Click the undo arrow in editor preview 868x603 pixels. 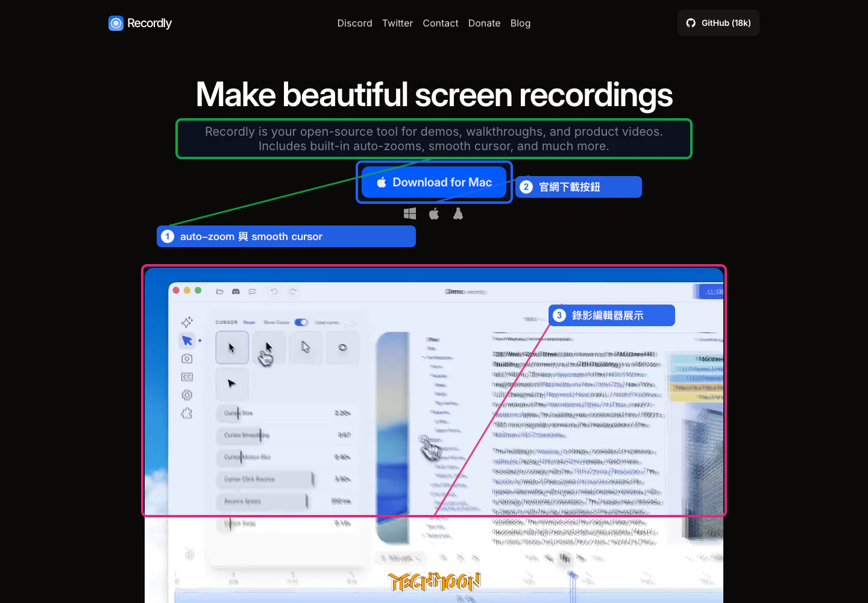pyautogui.click(x=274, y=291)
